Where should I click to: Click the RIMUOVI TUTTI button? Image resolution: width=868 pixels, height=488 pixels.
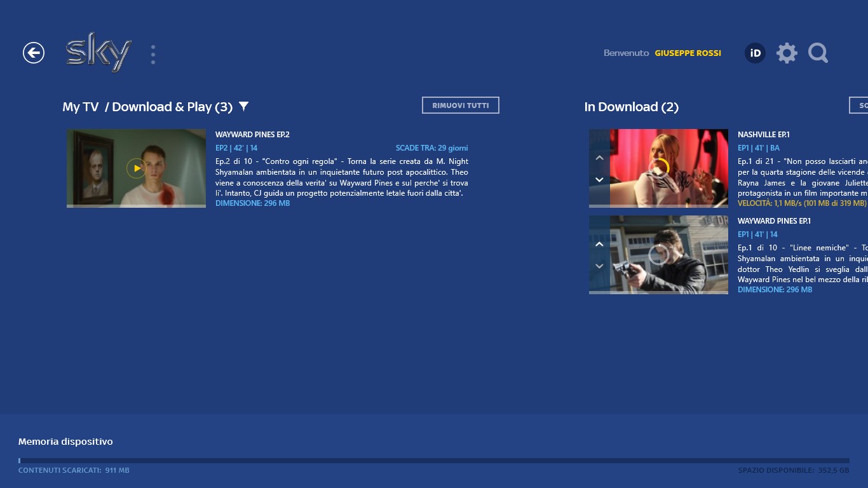[x=460, y=105]
